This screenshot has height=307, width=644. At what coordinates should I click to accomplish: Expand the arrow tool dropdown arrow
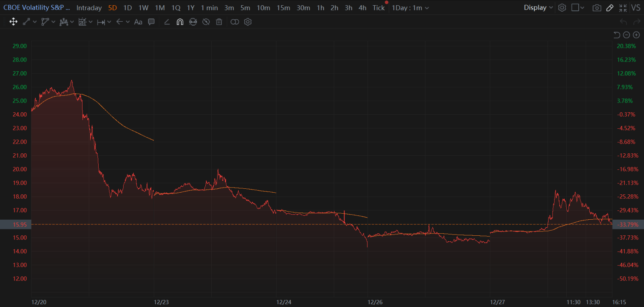[x=128, y=22]
